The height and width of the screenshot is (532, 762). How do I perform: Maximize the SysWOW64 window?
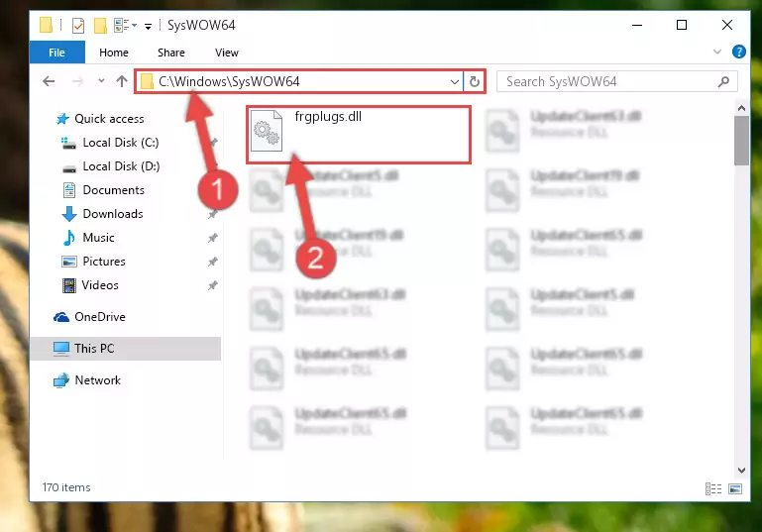click(682, 25)
